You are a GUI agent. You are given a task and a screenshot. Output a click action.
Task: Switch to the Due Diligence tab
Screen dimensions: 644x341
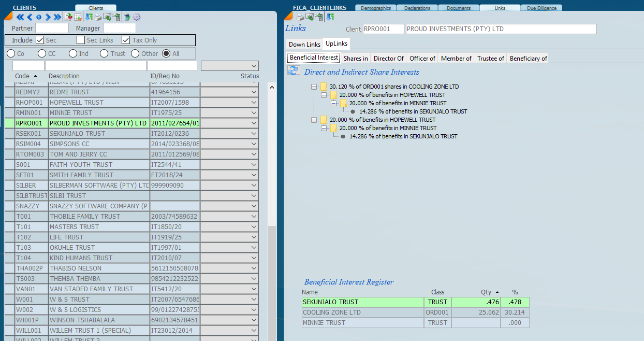pos(541,8)
